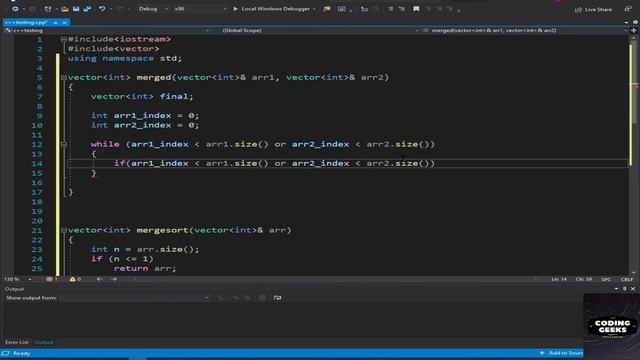
Task: Click the SPC indentation indicator
Action: 606,280
